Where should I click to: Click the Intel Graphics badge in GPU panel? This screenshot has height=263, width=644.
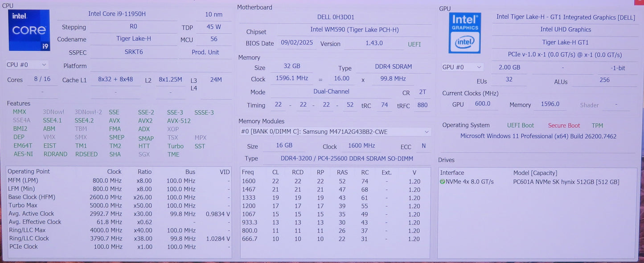464,33
